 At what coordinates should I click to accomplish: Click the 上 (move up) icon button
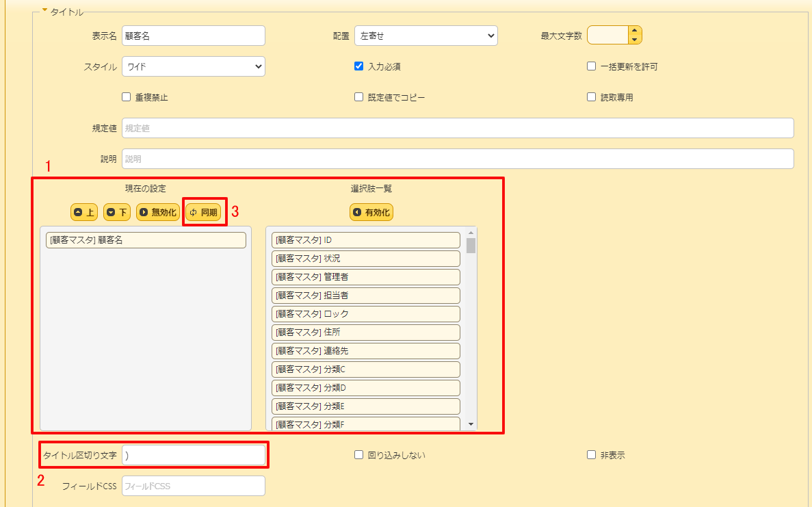click(x=83, y=212)
